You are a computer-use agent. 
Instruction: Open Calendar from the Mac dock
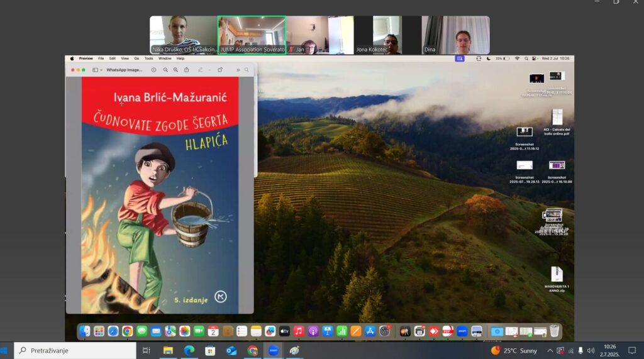tap(213, 331)
